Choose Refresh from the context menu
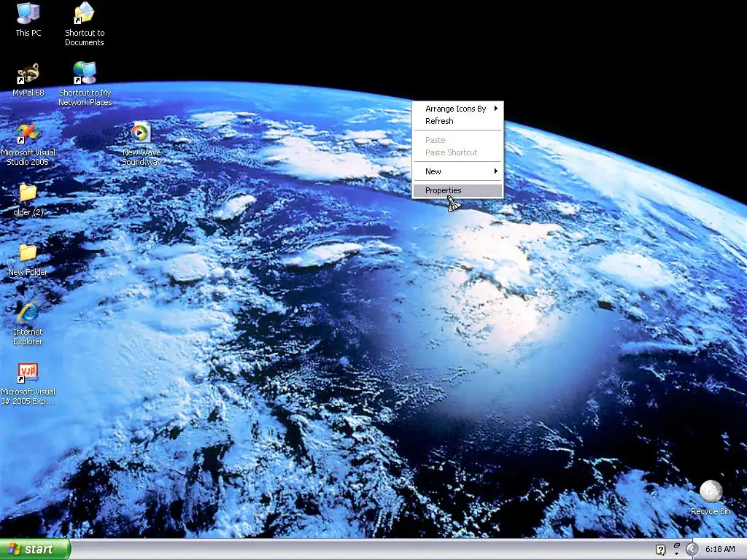The height and width of the screenshot is (560, 747). click(x=458, y=121)
